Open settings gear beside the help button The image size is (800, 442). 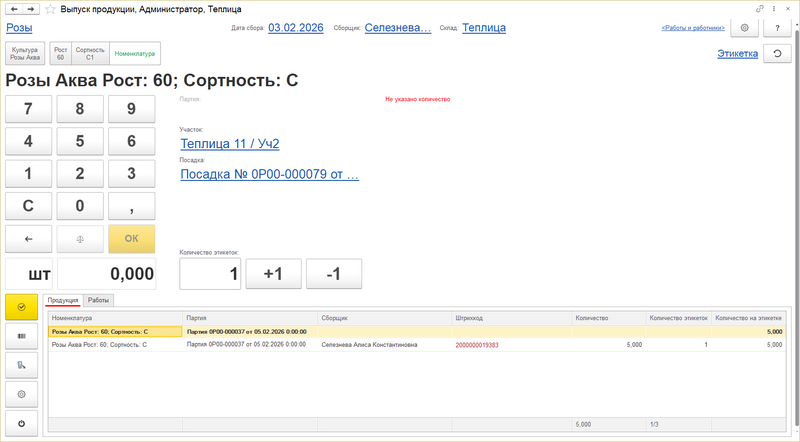click(x=744, y=28)
